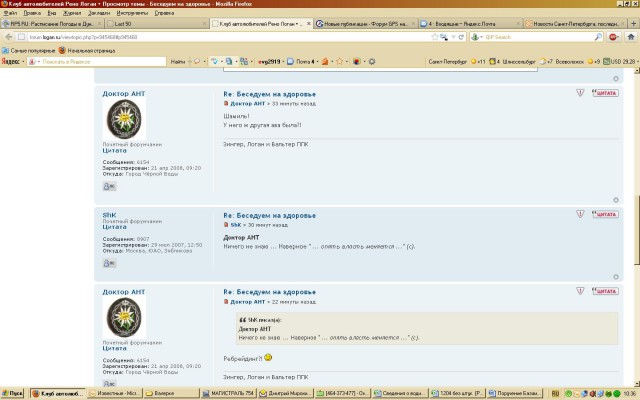Click the page vertical scrollbar thumb

coord(637,231)
